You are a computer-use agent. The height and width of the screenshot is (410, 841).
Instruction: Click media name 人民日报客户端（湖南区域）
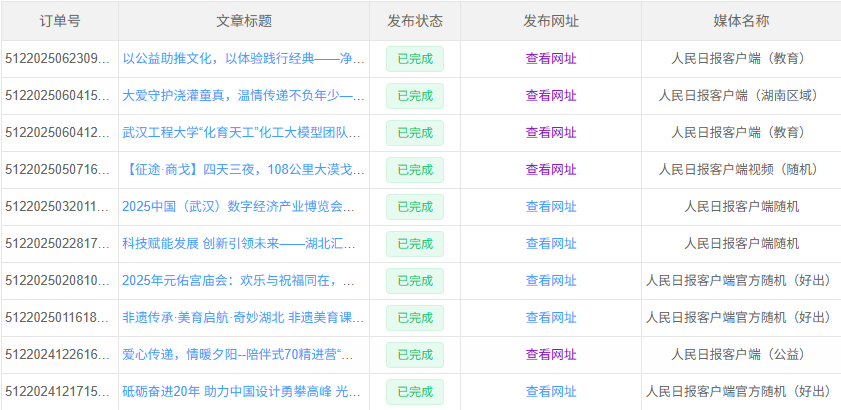(x=741, y=96)
